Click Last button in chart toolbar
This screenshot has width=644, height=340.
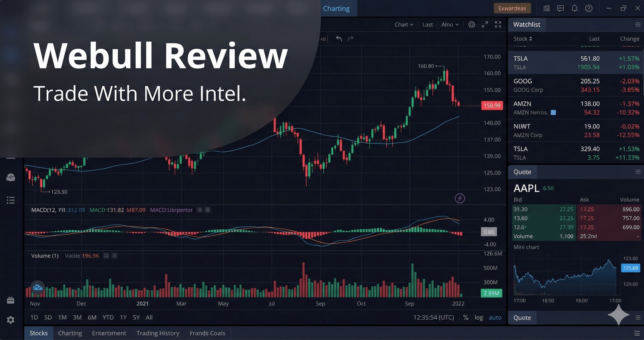coord(427,25)
